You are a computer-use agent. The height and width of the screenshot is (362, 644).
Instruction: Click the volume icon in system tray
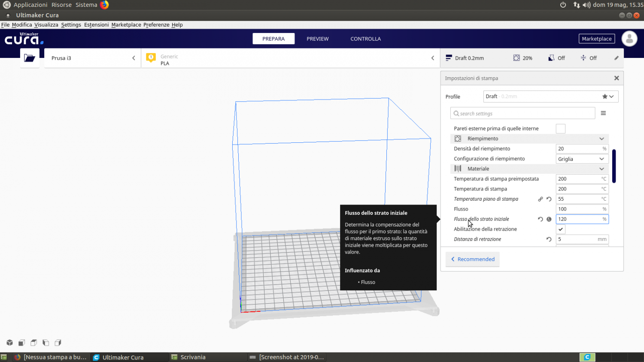(586, 5)
